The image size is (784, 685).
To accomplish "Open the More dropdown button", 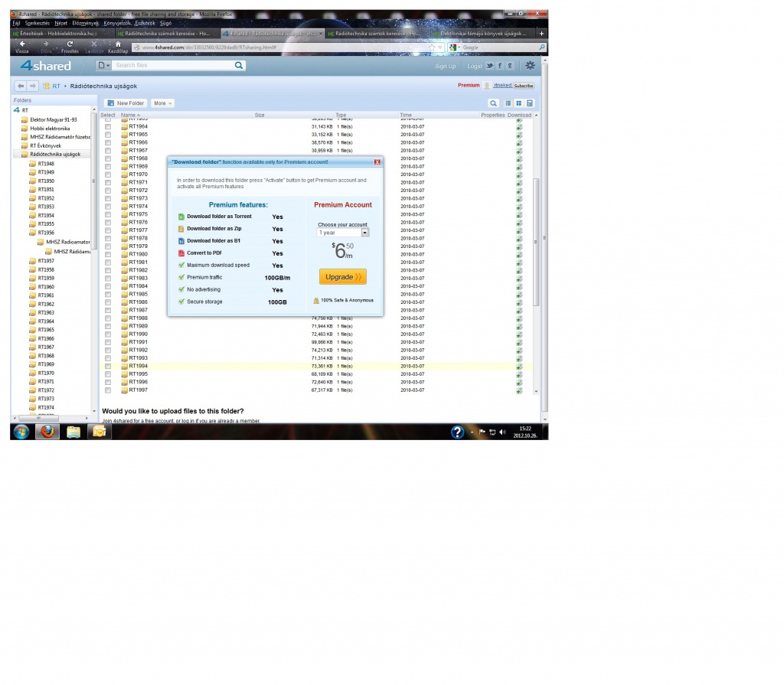I will (162, 103).
